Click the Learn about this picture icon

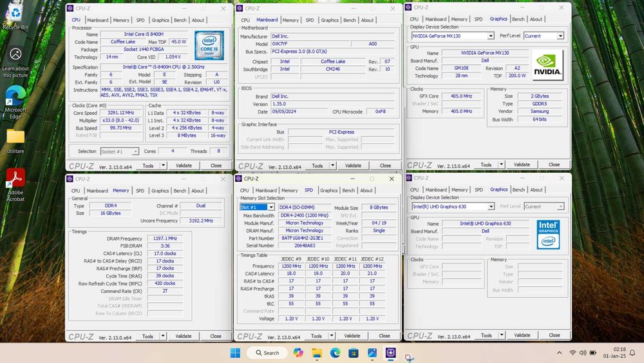(x=15, y=55)
